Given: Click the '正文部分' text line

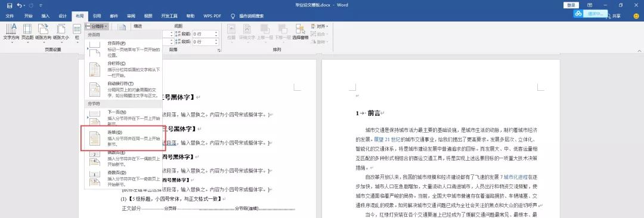Looking at the screenshot, I should [131, 208].
